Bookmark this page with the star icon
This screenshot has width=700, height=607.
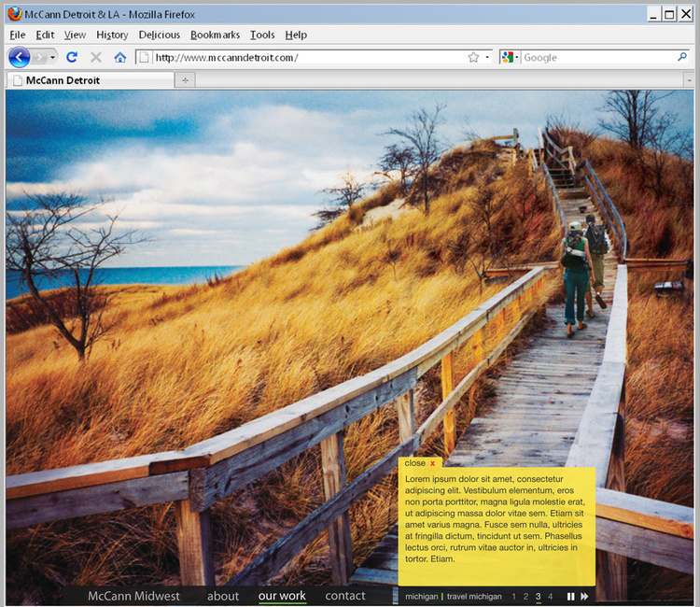[473, 58]
